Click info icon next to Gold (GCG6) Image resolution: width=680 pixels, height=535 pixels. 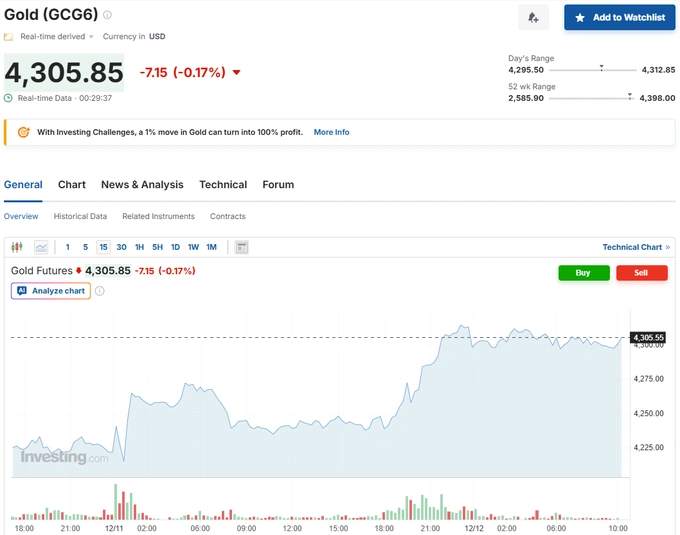point(108,15)
